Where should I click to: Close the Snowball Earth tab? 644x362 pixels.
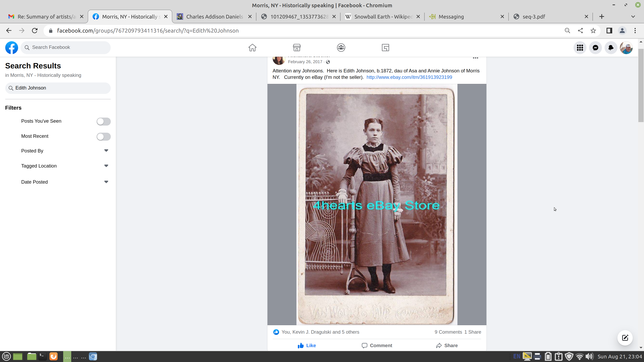point(418,16)
